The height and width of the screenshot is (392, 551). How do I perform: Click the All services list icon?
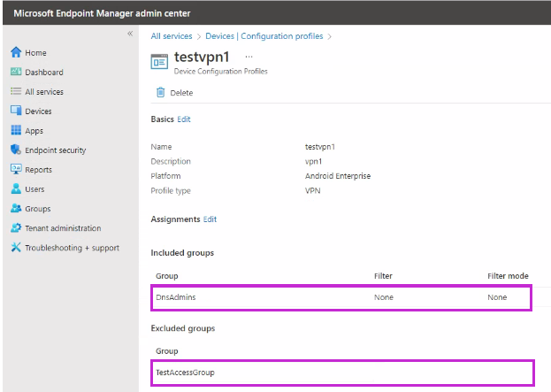pos(16,91)
